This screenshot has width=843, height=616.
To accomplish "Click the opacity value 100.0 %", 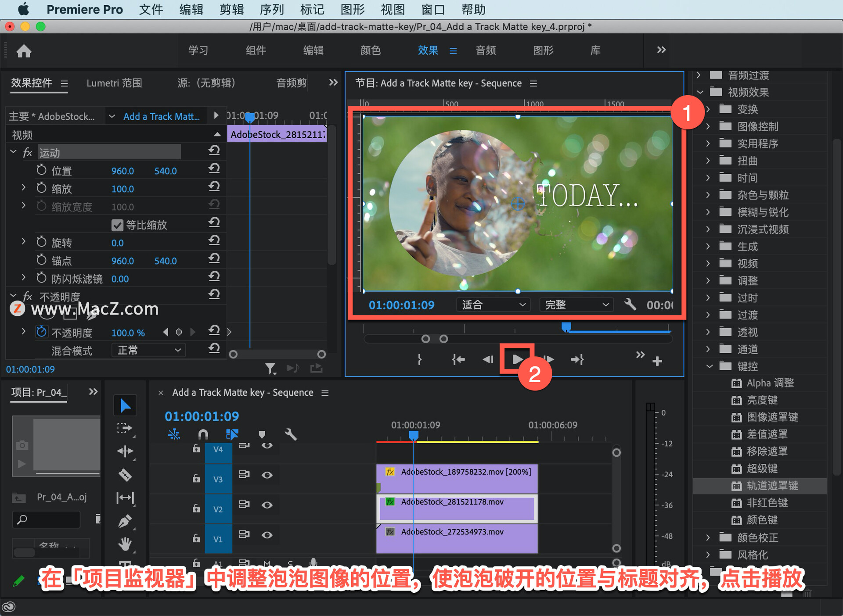I will [x=128, y=333].
